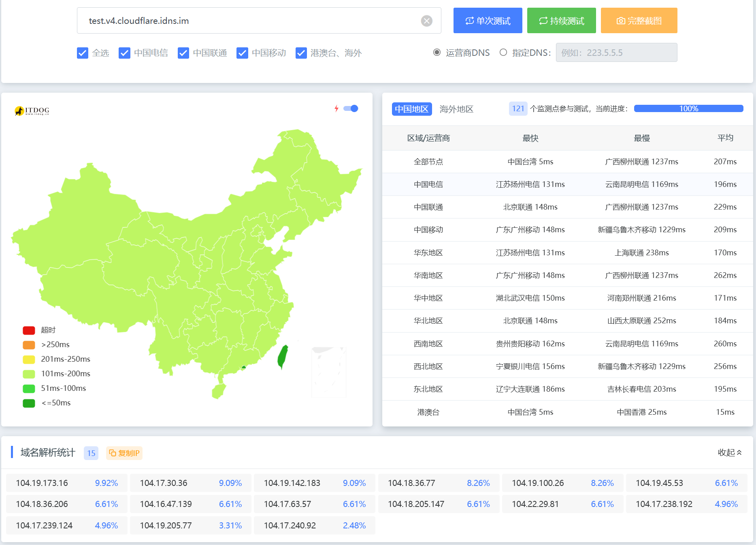Select the 华中地区 row
Image resolution: width=756 pixels, height=545 pixels.
pos(567,298)
